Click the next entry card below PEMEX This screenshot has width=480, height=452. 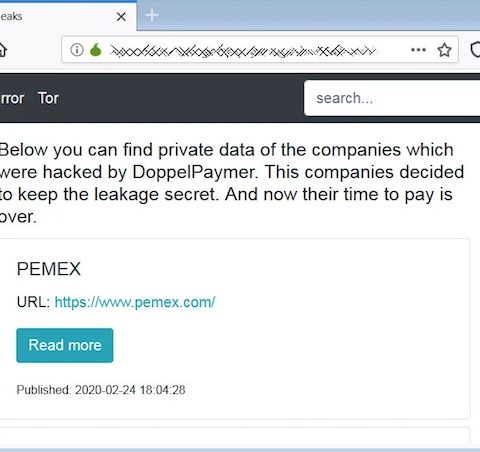(x=235, y=437)
